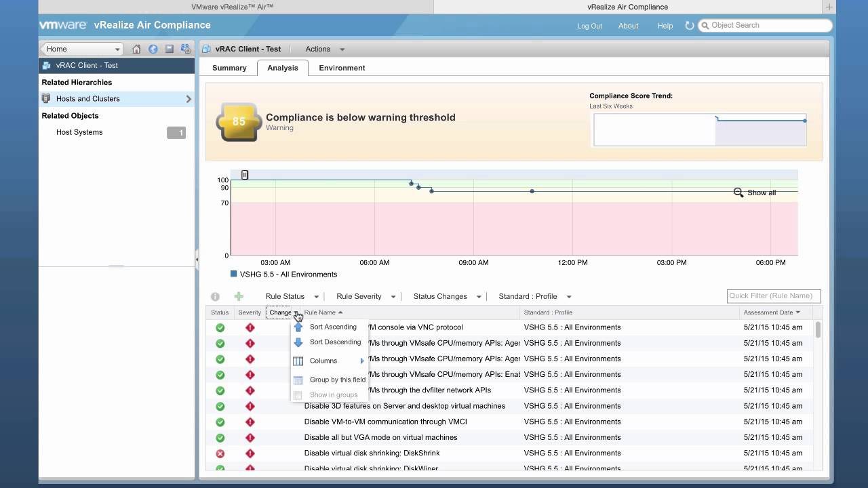Click green status icon of VNC protocol row

(220, 327)
